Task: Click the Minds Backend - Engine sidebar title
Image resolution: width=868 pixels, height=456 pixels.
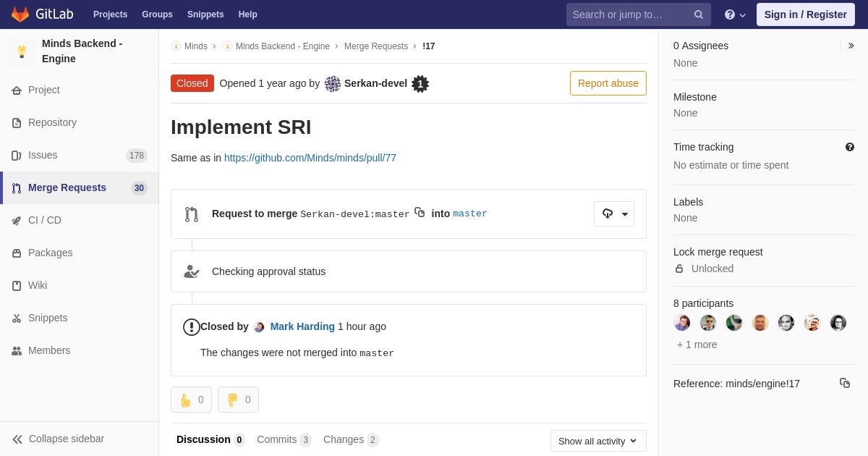Action: pyautogui.click(x=82, y=51)
